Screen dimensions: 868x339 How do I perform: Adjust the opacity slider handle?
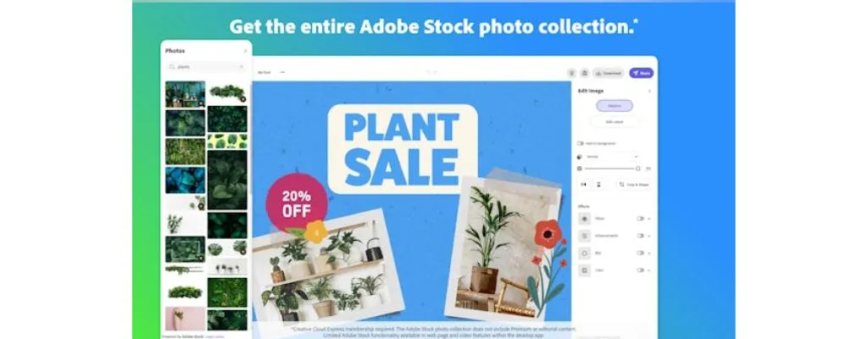coord(637,169)
